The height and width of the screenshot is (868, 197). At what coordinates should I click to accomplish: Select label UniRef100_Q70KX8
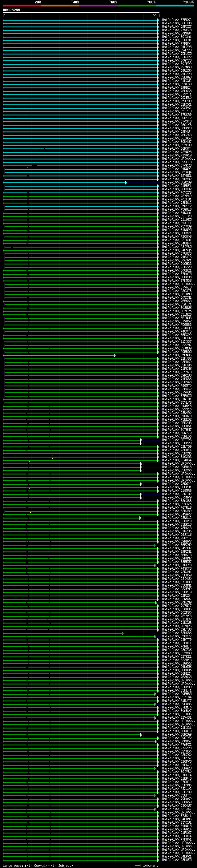[177, 165]
